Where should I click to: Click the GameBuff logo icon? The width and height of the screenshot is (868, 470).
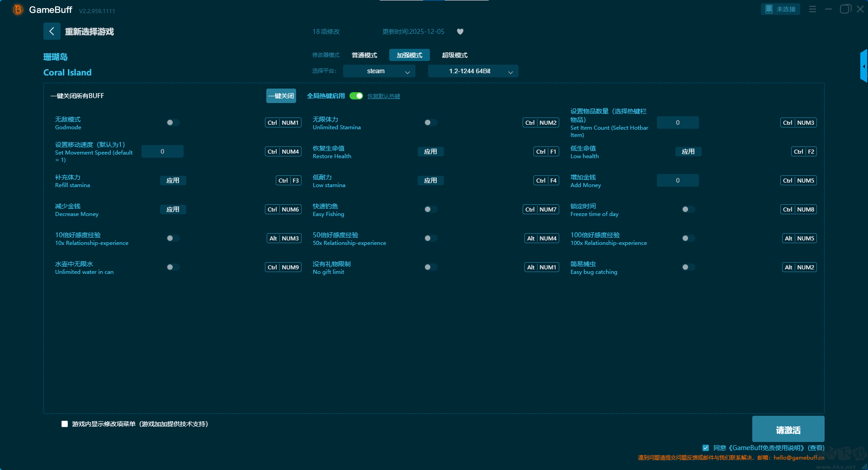pyautogui.click(x=18, y=9)
